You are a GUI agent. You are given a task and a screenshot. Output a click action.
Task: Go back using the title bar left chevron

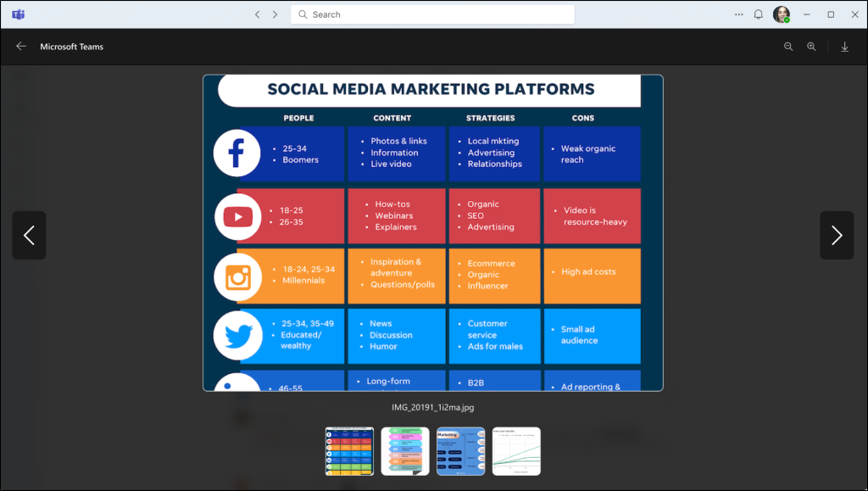[x=258, y=14]
